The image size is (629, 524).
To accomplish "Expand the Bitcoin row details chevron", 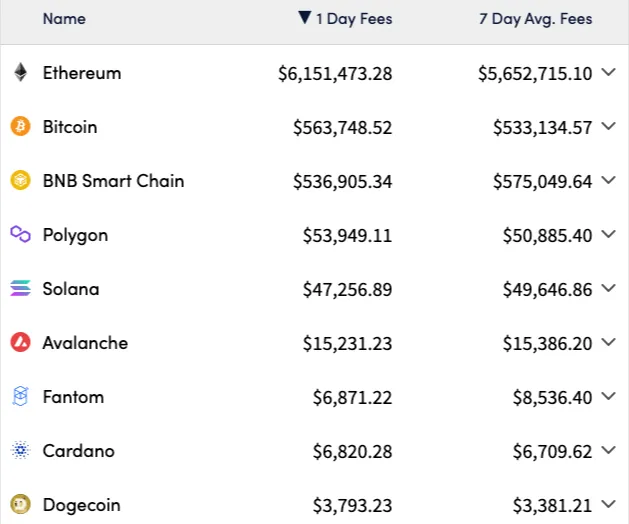I will (x=609, y=126).
